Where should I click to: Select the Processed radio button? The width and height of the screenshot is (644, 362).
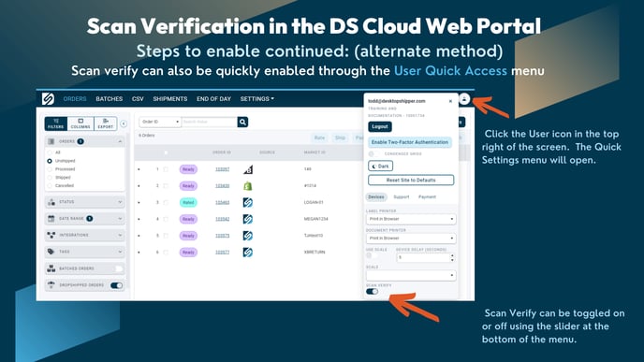(x=50, y=169)
